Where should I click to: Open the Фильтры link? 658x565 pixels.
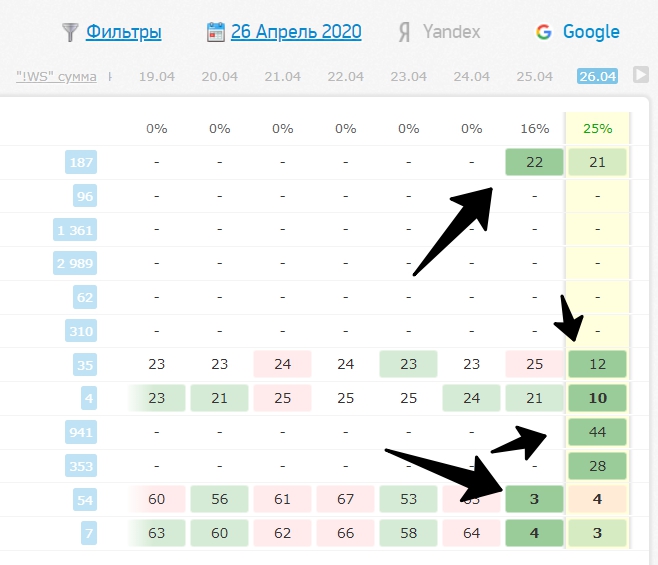click(124, 32)
